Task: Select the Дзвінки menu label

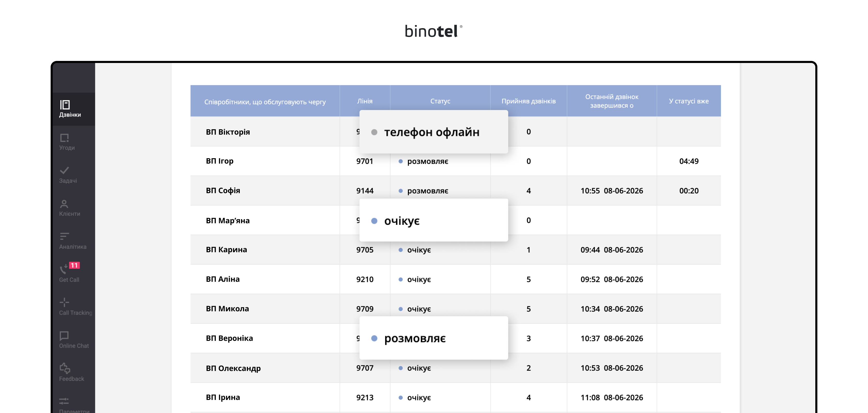Action: [x=70, y=115]
